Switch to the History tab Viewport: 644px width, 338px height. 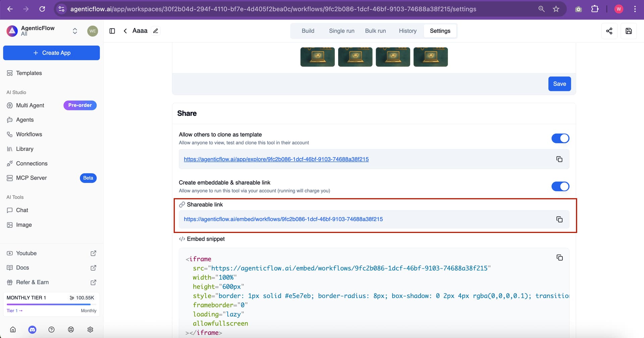(x=408, y=31)
